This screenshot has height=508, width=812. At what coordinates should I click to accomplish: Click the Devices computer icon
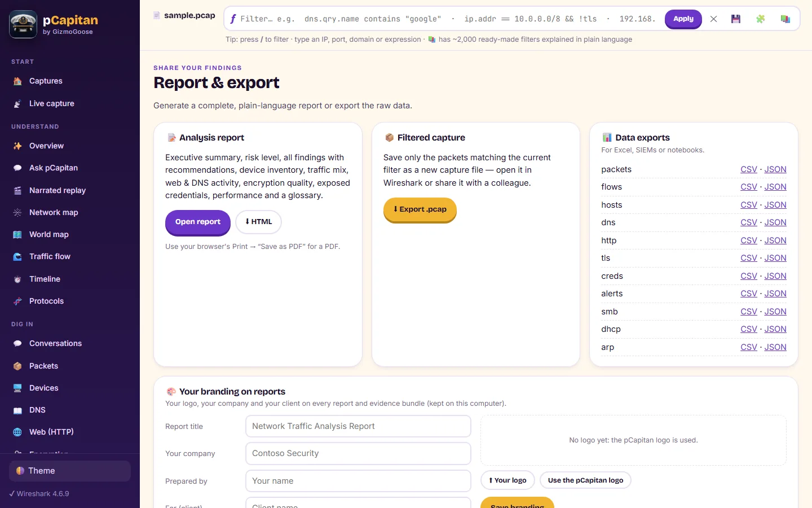click(x=17, y=388)
